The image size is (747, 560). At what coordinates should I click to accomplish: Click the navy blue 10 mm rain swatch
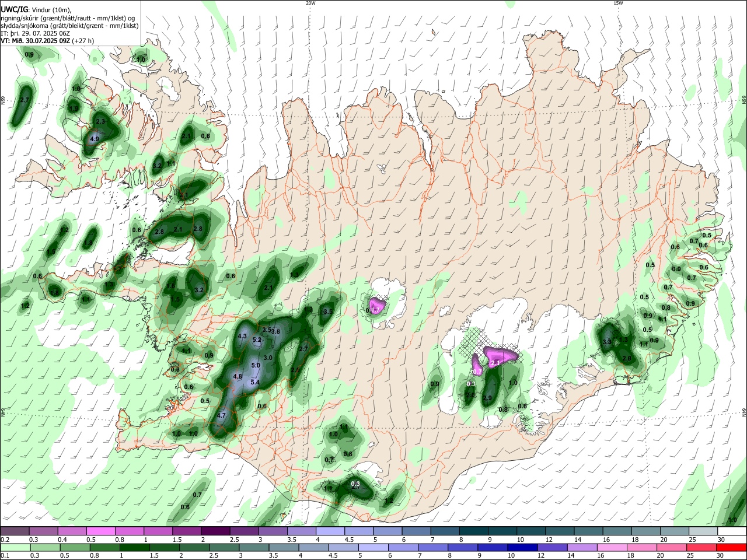tap(522, 548)
